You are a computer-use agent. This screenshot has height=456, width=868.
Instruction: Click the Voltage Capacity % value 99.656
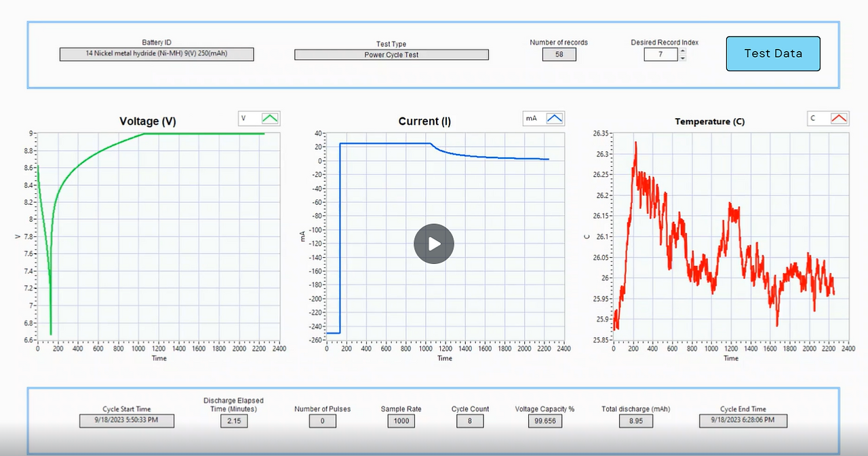coord(545,421)
